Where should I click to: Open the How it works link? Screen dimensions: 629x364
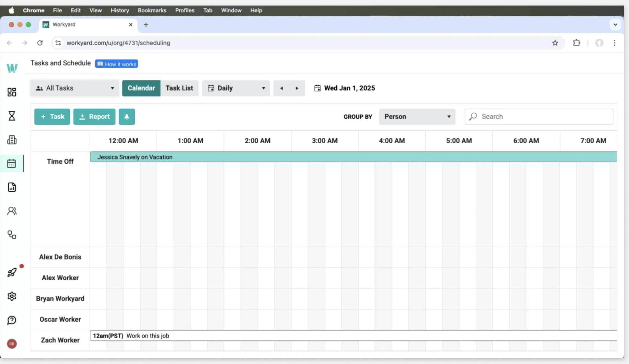tap(116, 64)
